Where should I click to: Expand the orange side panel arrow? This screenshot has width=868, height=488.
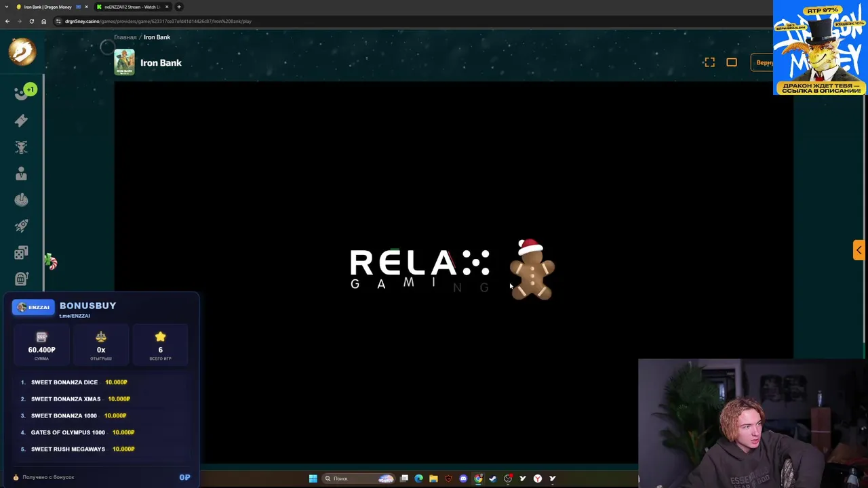(859, 250)
